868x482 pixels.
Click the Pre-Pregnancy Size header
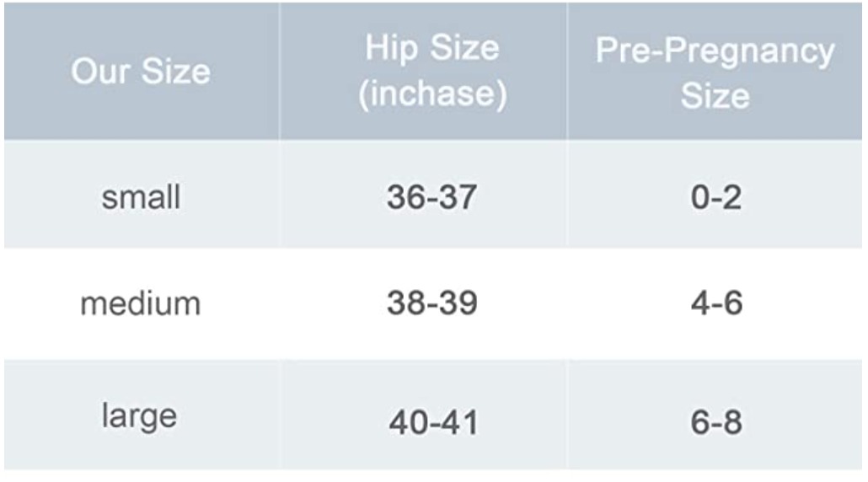[x=715, y=72]
